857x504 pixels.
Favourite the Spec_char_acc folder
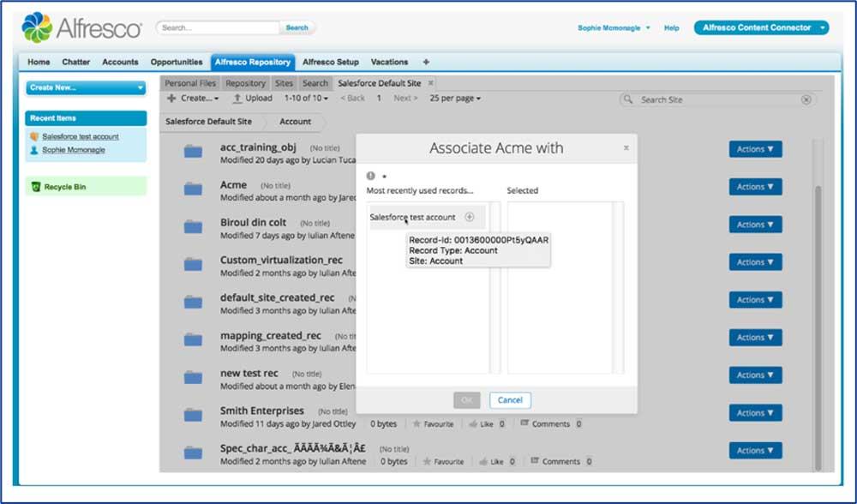[x=444, y=461]
